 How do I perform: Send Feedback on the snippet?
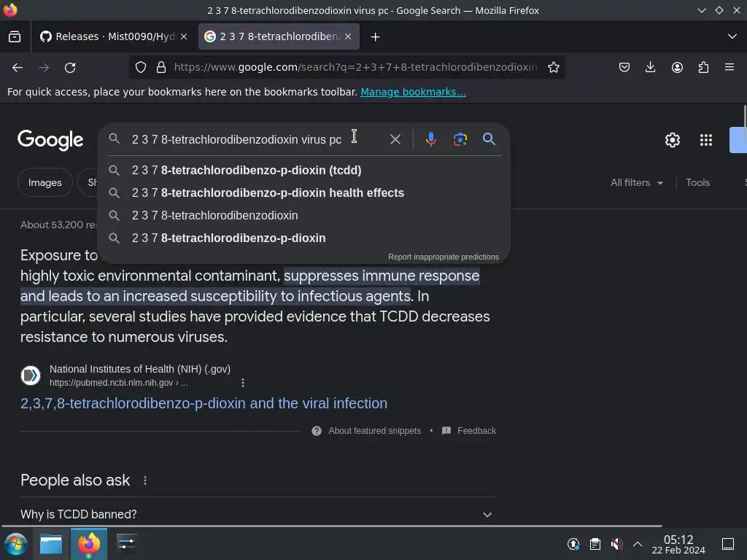pos(469,431)
